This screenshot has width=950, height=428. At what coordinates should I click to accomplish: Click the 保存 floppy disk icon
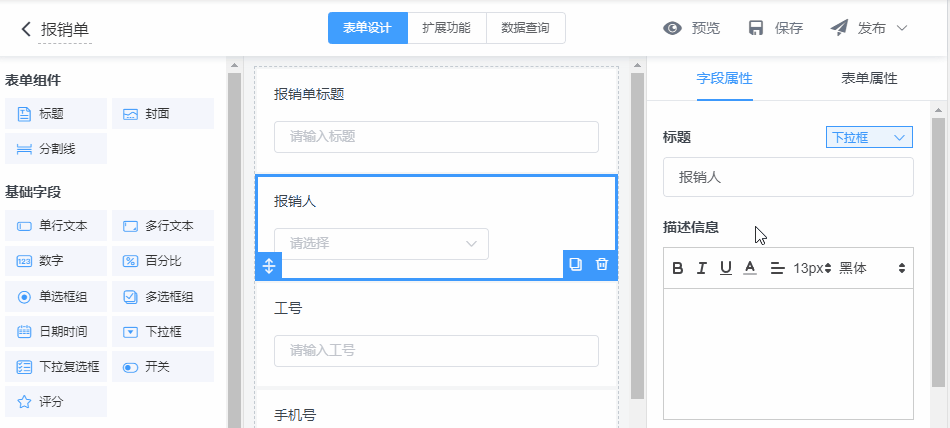pyautogui.click(x=756, y=28)
